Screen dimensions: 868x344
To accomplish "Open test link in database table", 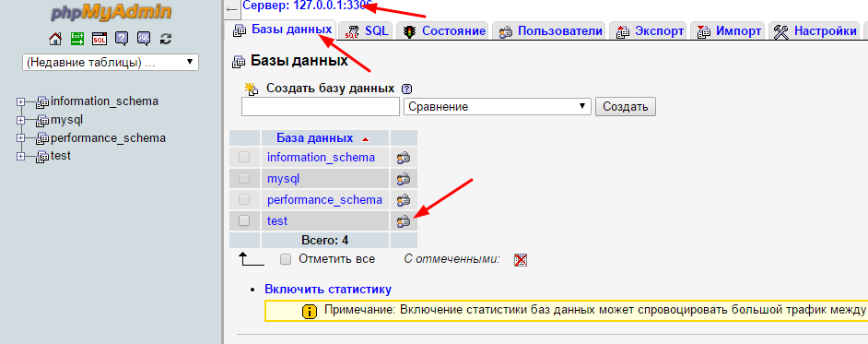I will coord(277,221).
